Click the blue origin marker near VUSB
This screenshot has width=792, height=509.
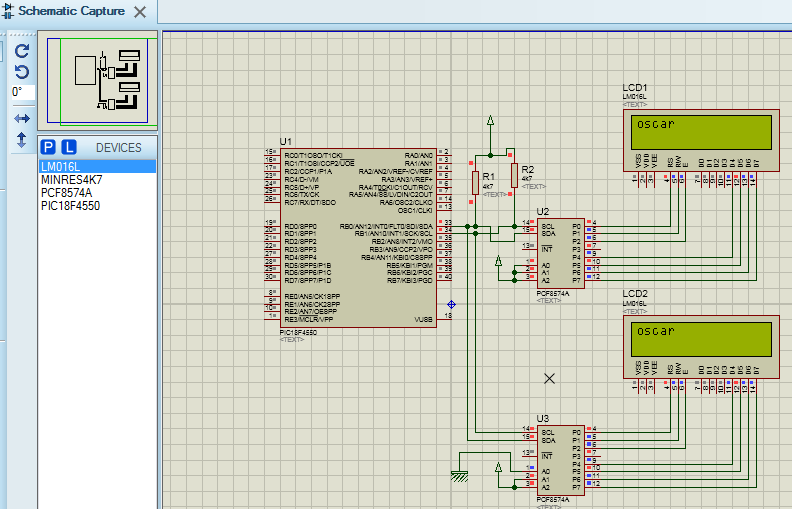[x=452, y=304]
